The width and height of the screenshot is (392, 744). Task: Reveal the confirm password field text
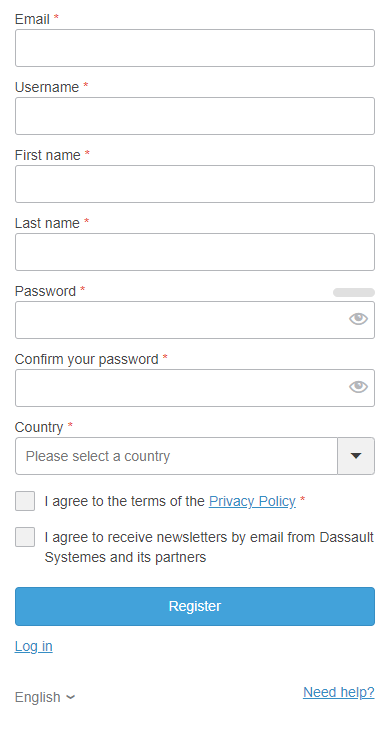(x=358, y=387)
